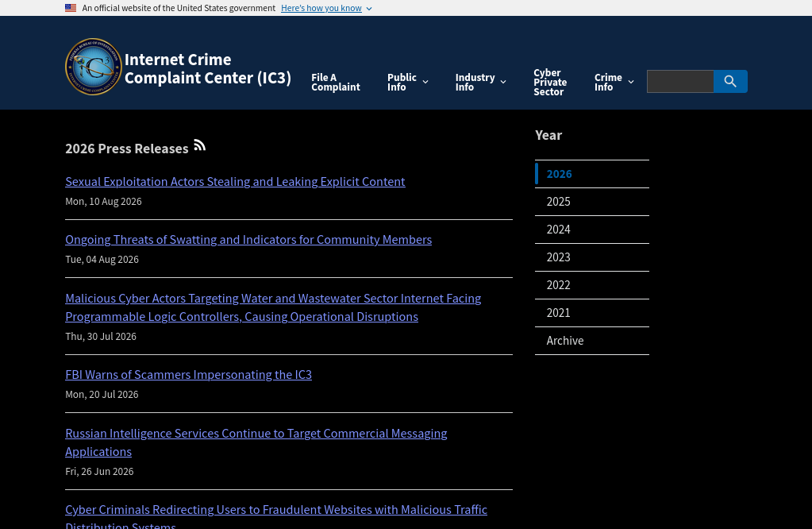This screenshot has width=812, height=529.
Task: Click the US flag icon in banner
Action: tap(71, 8)
